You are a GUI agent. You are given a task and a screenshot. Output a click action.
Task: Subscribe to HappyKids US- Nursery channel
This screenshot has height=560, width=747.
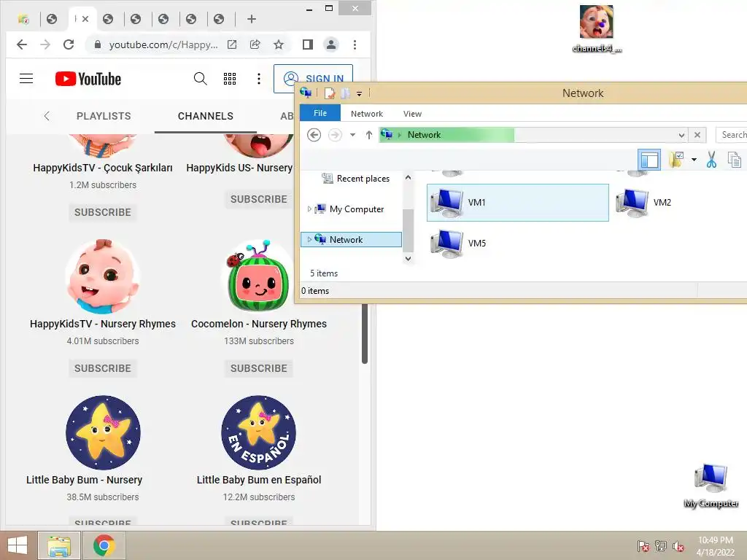(x=259, y=200)
